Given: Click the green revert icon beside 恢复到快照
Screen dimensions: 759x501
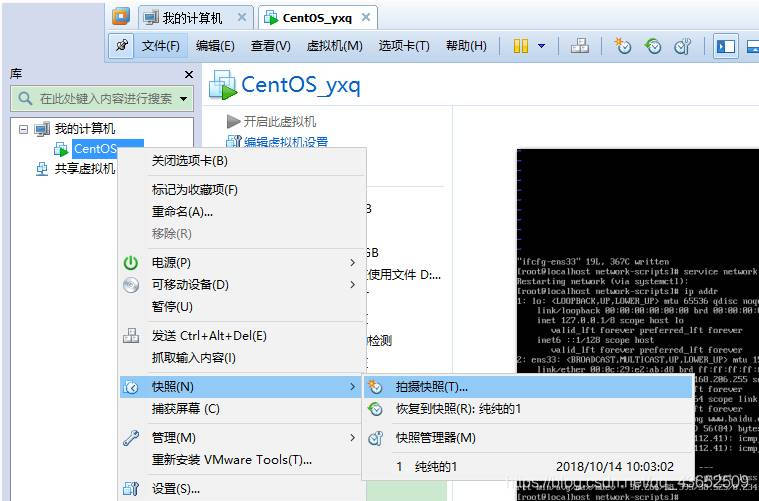Looking at the screenshot, I should [376, 409].
